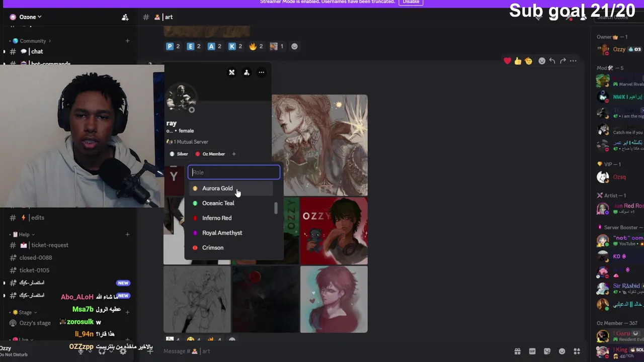Viewport: 644px width, 362px height.
Task: Add a channel to the Stage category
Action: pos(127,312)
